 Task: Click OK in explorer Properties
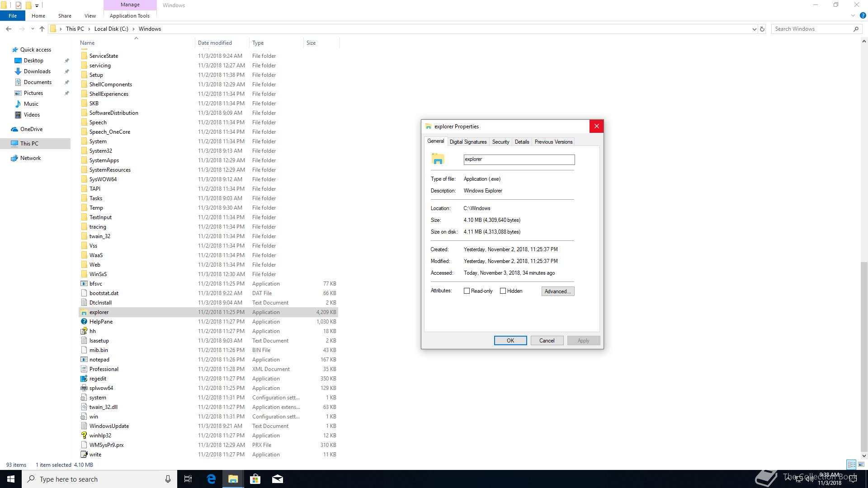(x=510, y=341)
